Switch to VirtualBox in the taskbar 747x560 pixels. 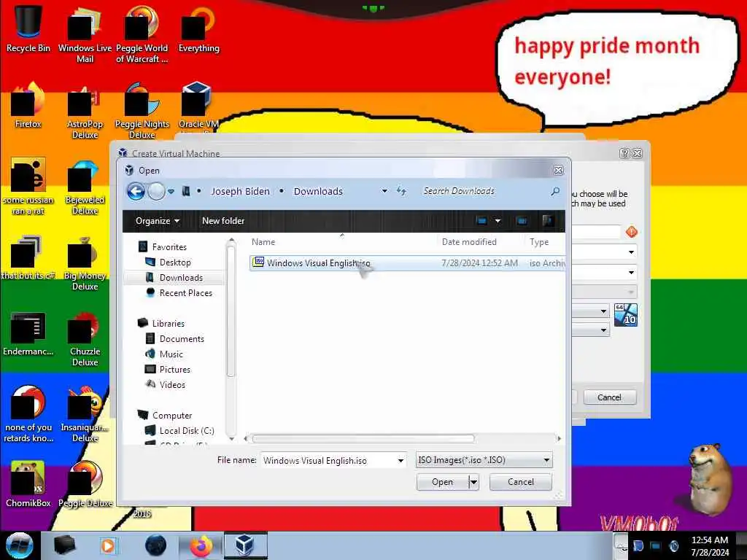(245, 545)
